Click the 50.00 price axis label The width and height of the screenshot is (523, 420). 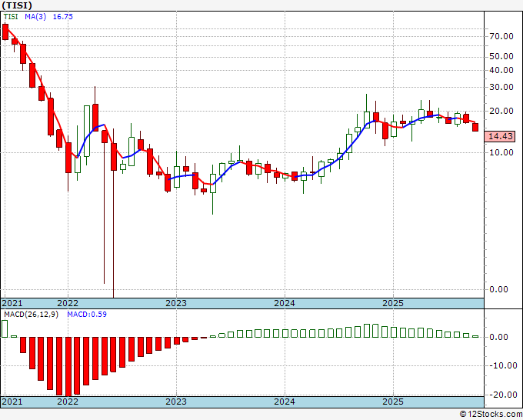click(x=501, y=56)
